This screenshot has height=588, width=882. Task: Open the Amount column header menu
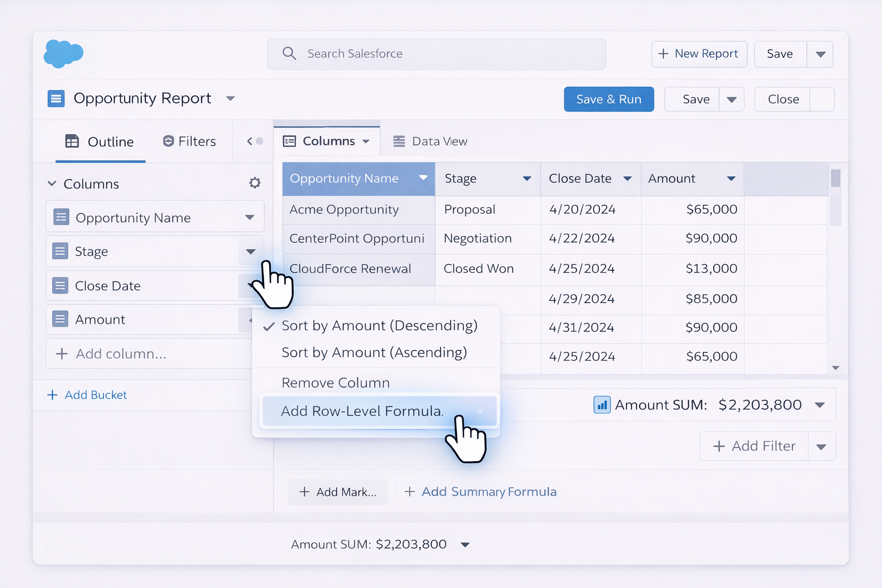coord(731,179)
